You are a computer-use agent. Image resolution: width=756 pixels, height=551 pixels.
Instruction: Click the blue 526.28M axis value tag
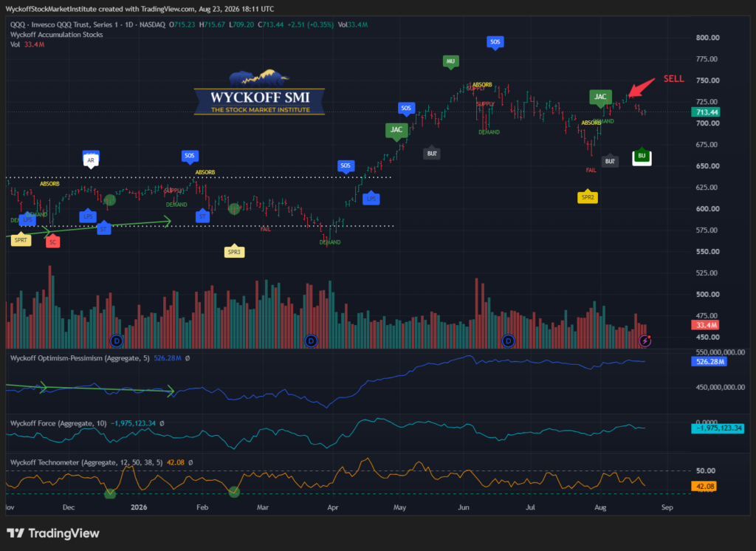click(709, 362)
